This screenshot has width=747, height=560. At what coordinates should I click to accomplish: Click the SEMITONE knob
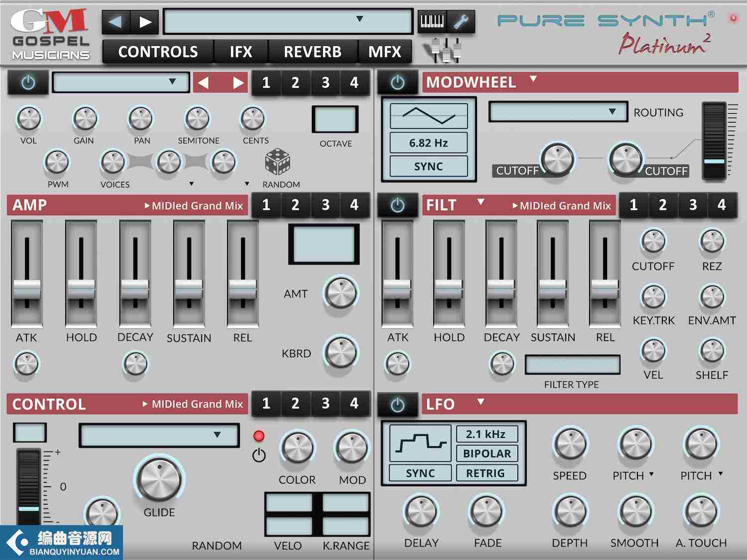click(198, 119)
